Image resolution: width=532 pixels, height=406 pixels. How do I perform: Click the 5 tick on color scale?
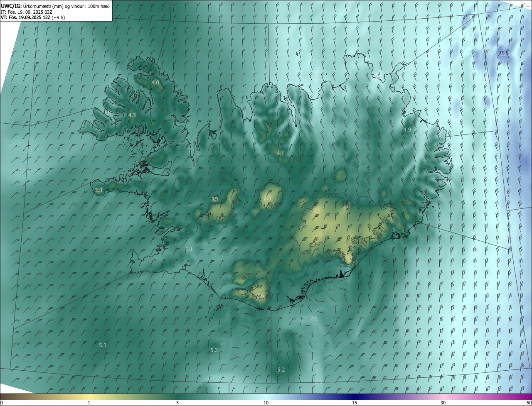pos(177,403)
